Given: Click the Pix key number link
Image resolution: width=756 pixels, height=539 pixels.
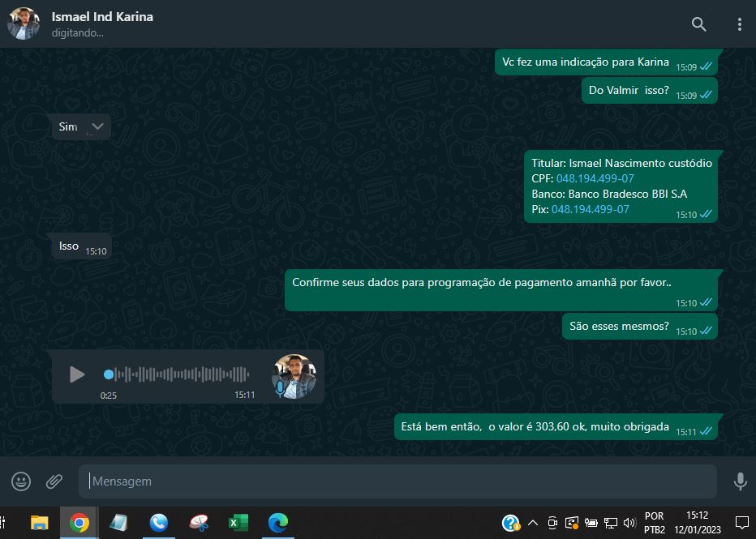Looking at the screenshot, I should click(590, 209).
